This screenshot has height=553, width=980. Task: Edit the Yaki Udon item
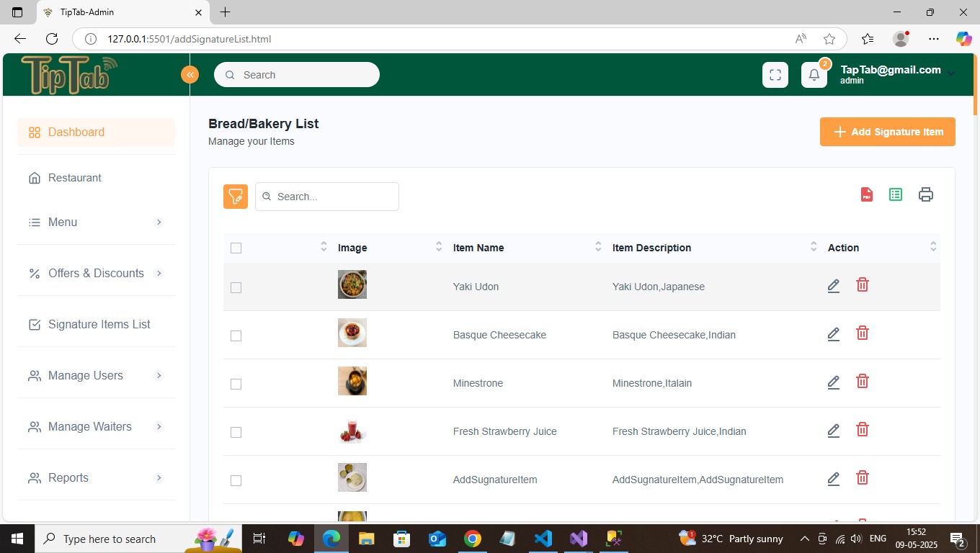834,287
